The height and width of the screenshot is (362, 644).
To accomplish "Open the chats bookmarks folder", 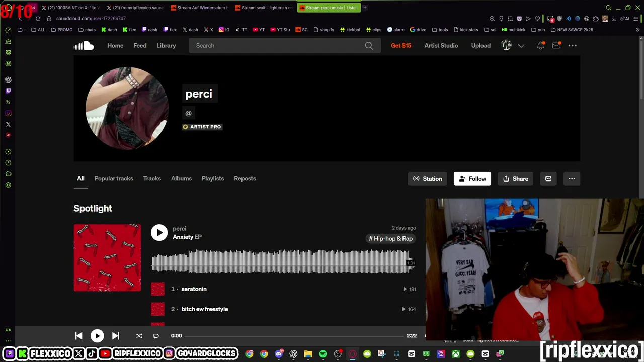I will pos(87,30).
